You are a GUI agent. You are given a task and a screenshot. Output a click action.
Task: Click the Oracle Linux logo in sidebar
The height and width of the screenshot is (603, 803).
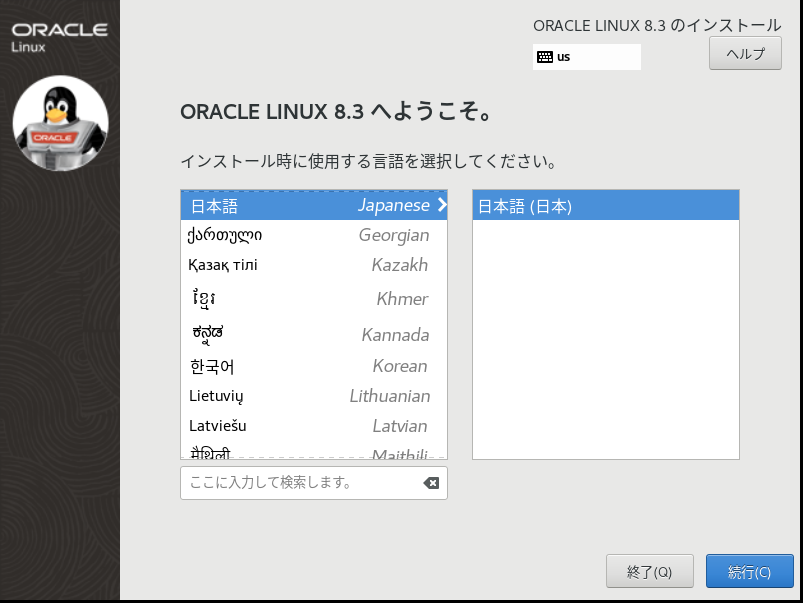coord(60,35)
